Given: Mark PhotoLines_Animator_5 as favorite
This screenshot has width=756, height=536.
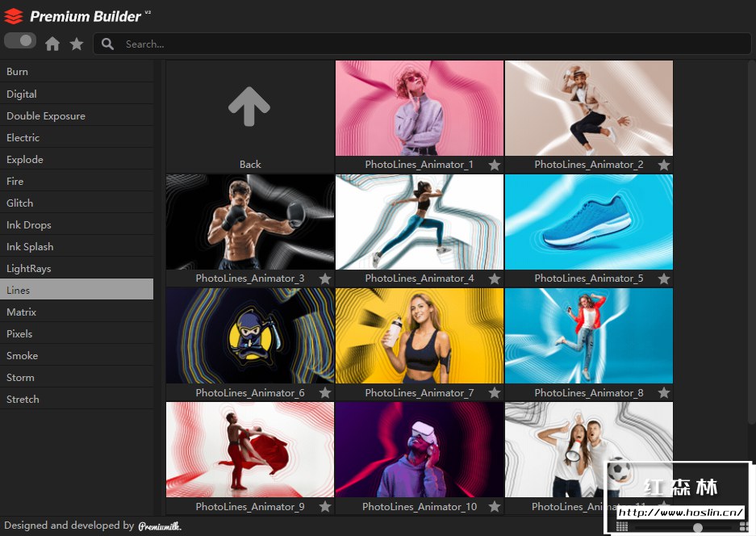Looking at the screenshot, I should [663, 278].
